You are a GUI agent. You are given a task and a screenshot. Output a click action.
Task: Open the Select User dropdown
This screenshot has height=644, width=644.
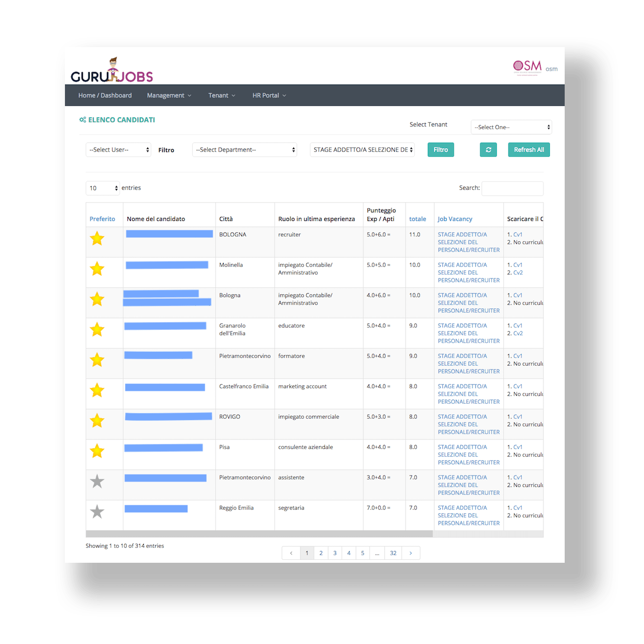coord(118,149)
